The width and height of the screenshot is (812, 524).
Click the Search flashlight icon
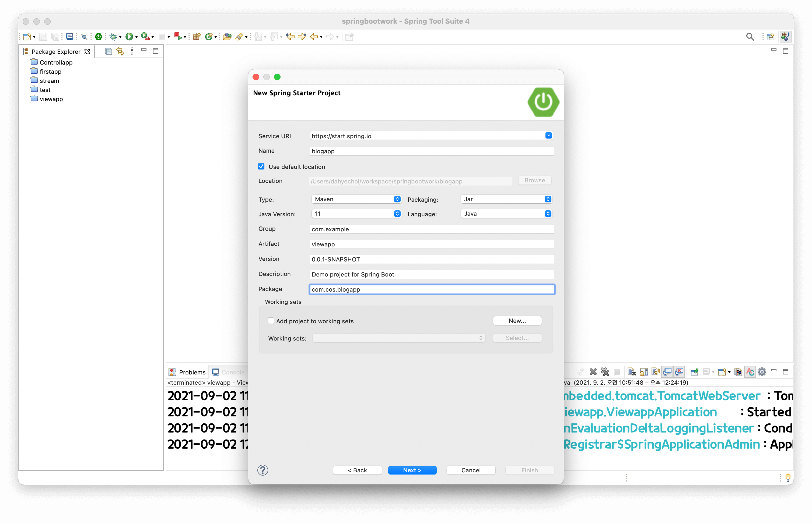click(x=239, y=37)
